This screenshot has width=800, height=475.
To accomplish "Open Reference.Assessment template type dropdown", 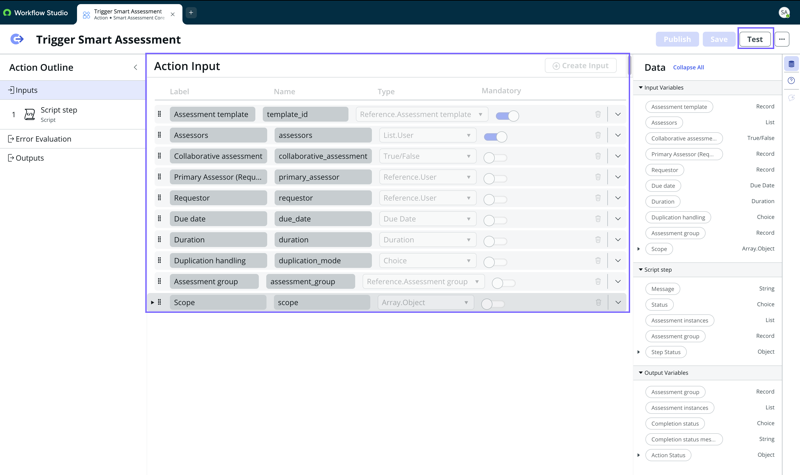I will [x=422, y=114].
